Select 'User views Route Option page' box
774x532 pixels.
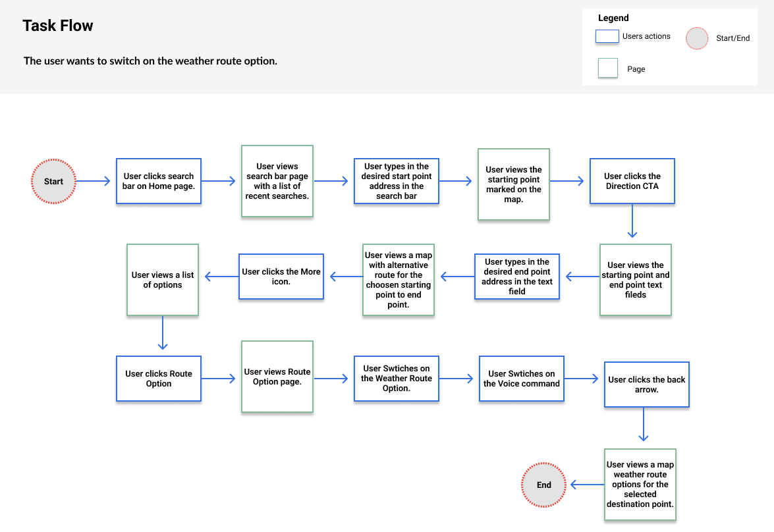click(x=277, y=377)
